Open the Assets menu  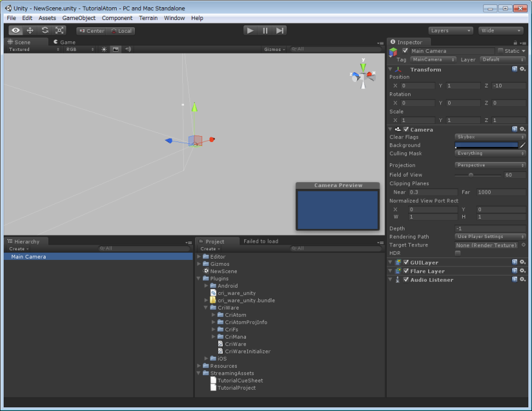(47, 18)
